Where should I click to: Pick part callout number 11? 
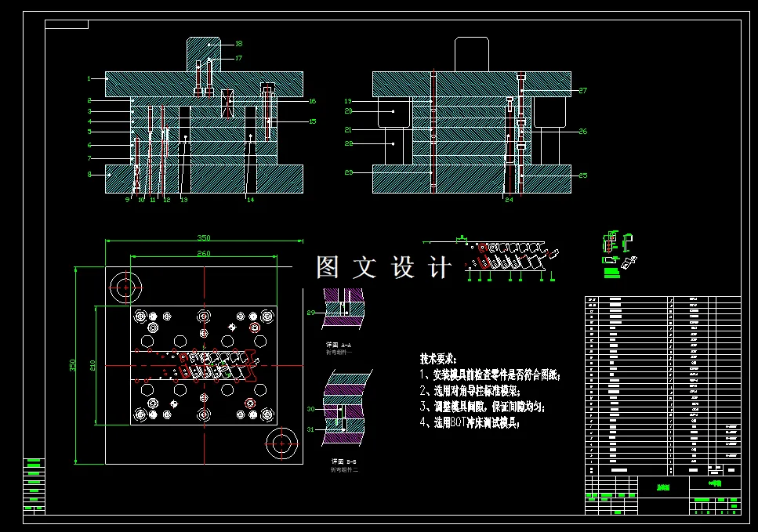(x=153, y=200)
